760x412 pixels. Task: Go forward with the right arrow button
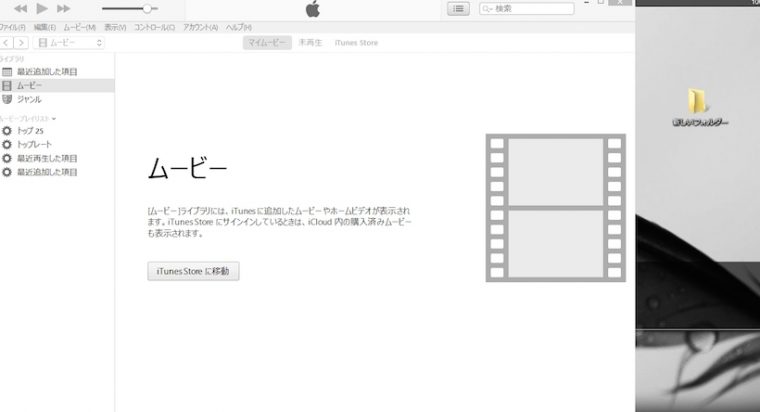(21, 43)
